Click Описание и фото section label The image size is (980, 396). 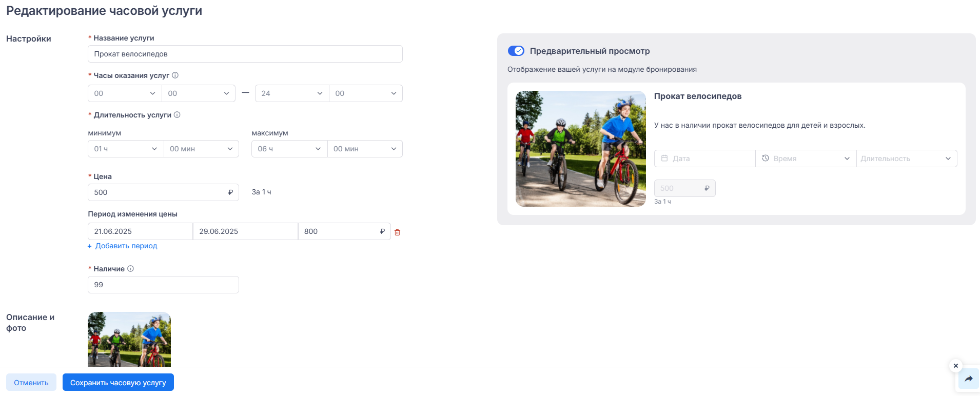click(x=30, y=323)
